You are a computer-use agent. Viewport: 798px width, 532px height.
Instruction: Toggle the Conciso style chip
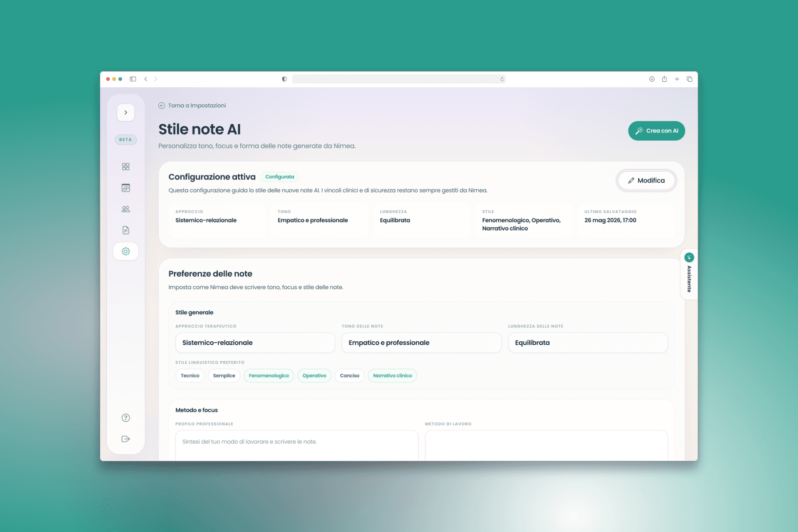(350, 375)
